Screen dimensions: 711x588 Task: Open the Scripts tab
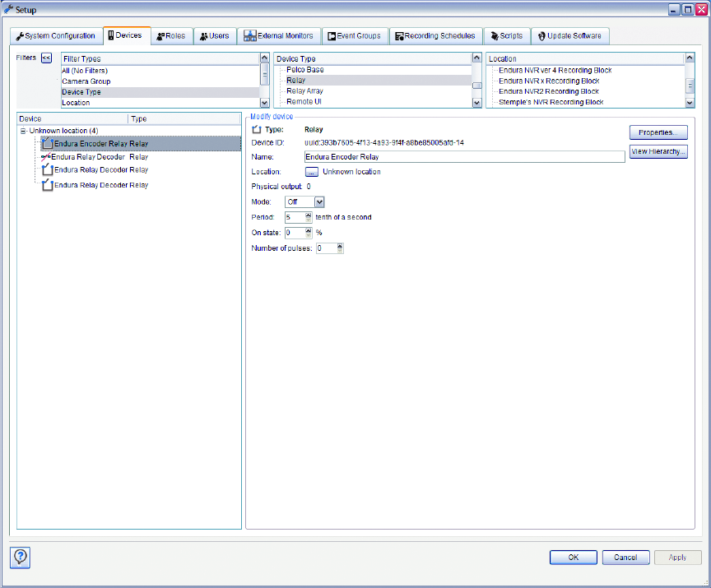point(505,36)
